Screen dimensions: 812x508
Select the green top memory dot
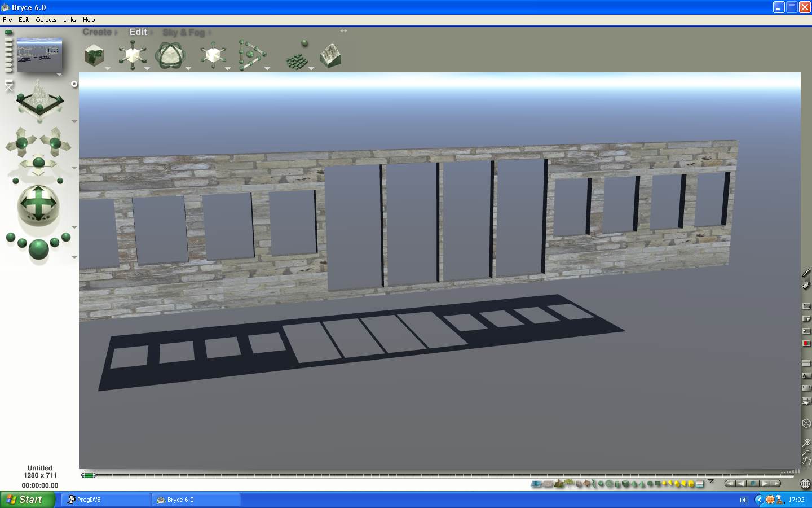(8, 33)
